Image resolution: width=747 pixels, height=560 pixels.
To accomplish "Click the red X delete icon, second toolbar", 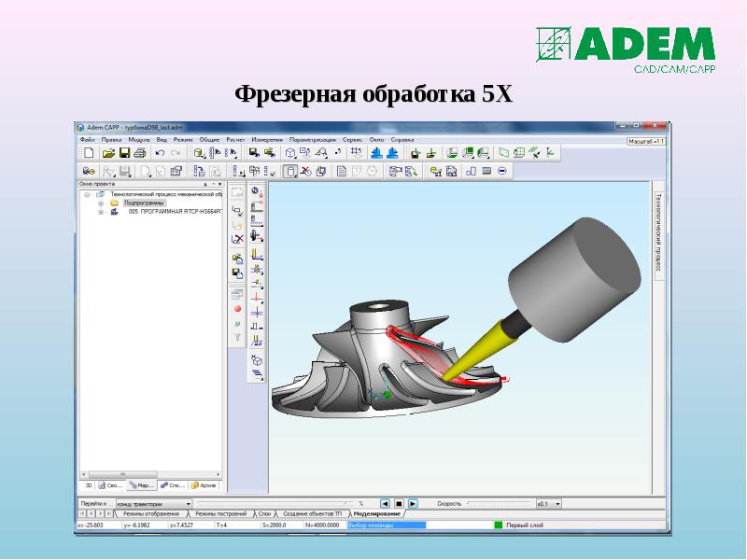I will coord(306,171).
